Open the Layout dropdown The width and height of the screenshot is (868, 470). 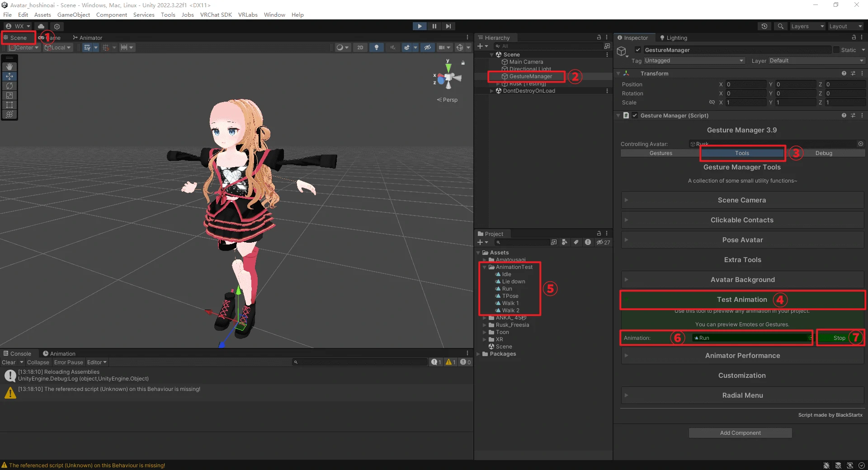coord(845,26)
